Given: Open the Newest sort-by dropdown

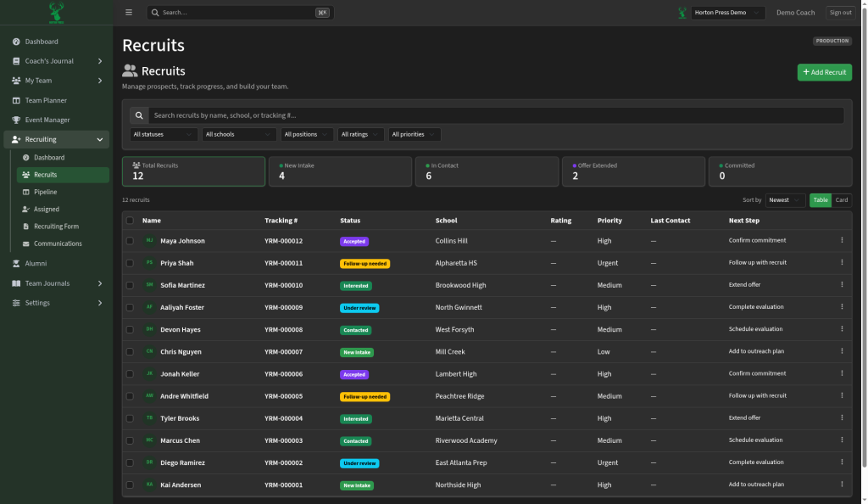Looking at the screenshot, I should 785,200.
